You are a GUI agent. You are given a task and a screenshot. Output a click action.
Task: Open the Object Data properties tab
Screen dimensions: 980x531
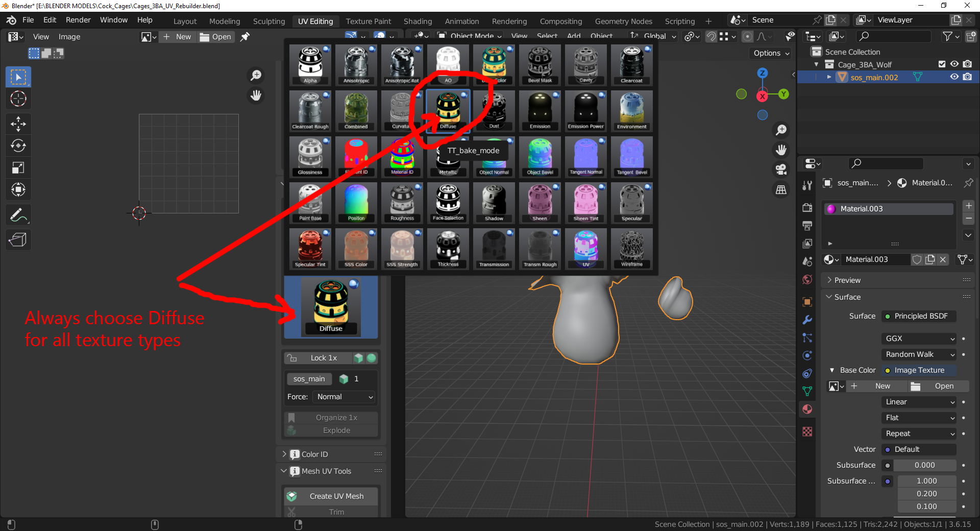click(807, 392)
